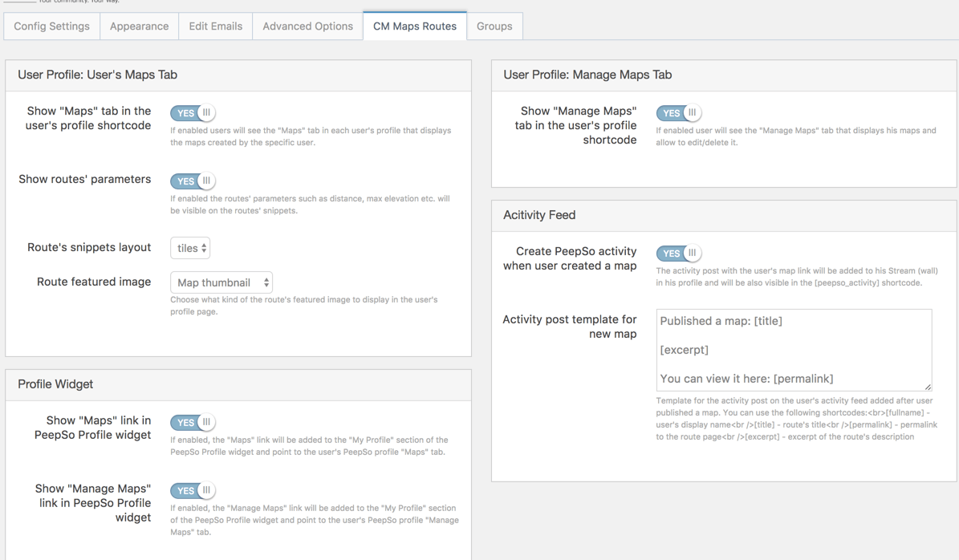Screen dimensions: 959x560
Task: Switch to the Groups tab
Action: pos(494,26)
